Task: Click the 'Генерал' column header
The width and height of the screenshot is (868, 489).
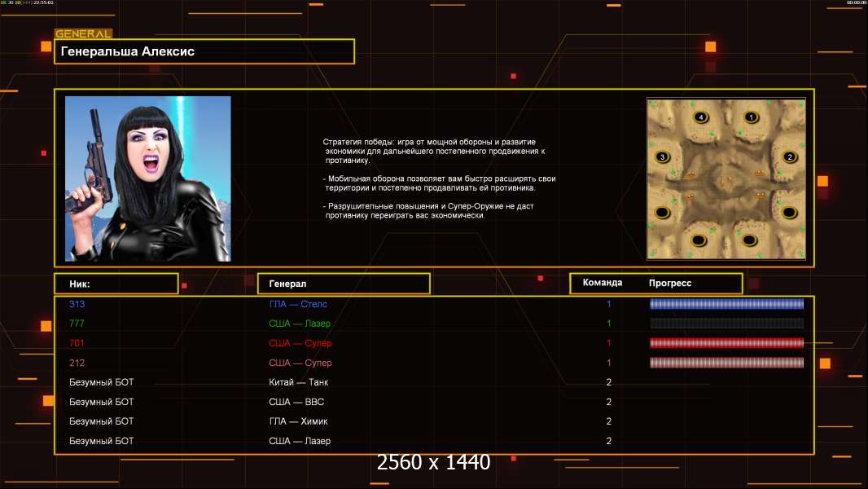Action: (344, 284)
